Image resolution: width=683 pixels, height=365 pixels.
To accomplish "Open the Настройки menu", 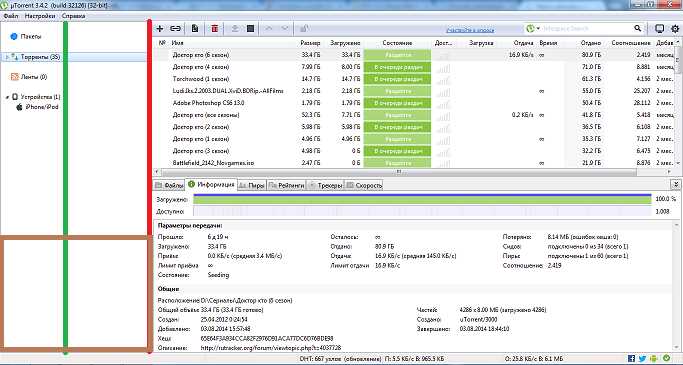I will (x=40, y=16).
